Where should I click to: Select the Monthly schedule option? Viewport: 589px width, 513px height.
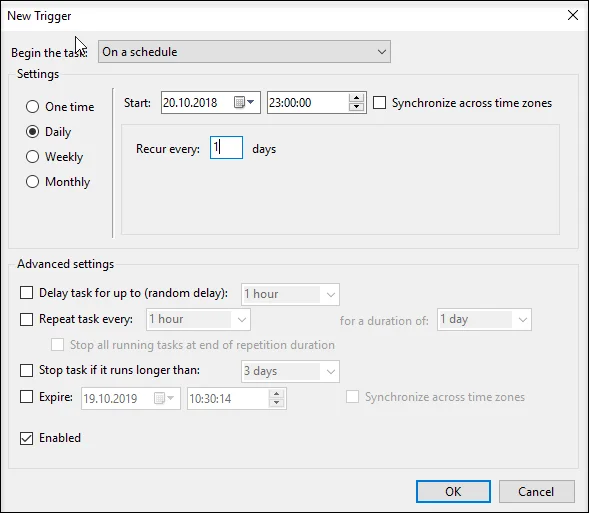pyautogui.click(x=32, y=182)
